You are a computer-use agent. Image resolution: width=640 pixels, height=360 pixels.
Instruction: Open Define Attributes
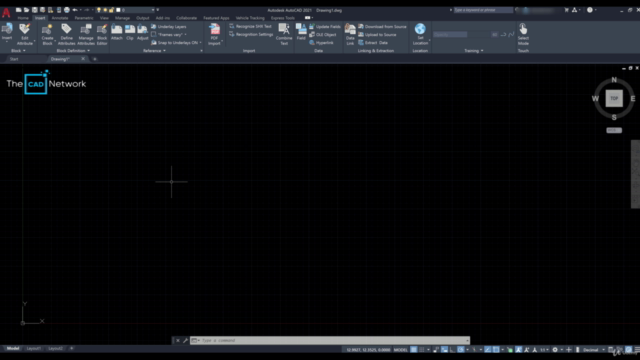[x=66, y=34]
